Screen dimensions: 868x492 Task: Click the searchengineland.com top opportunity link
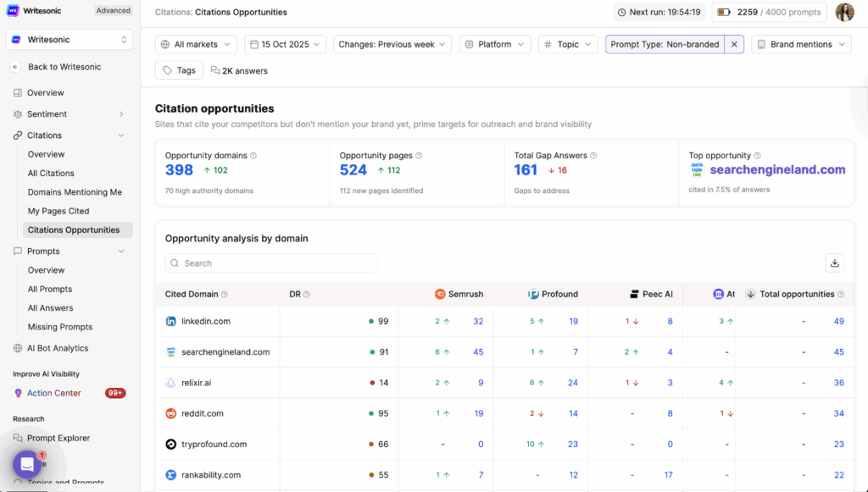[x=776, y=169]
